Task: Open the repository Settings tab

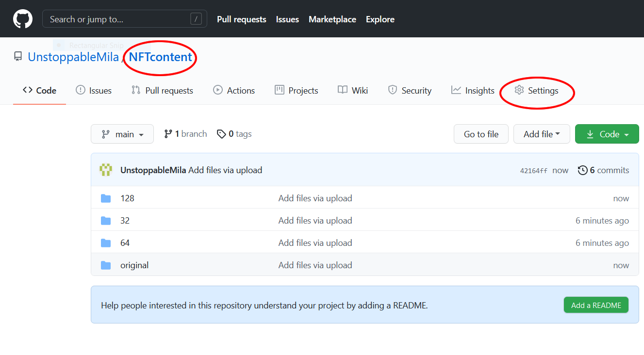Action: (x=536, y=90)
